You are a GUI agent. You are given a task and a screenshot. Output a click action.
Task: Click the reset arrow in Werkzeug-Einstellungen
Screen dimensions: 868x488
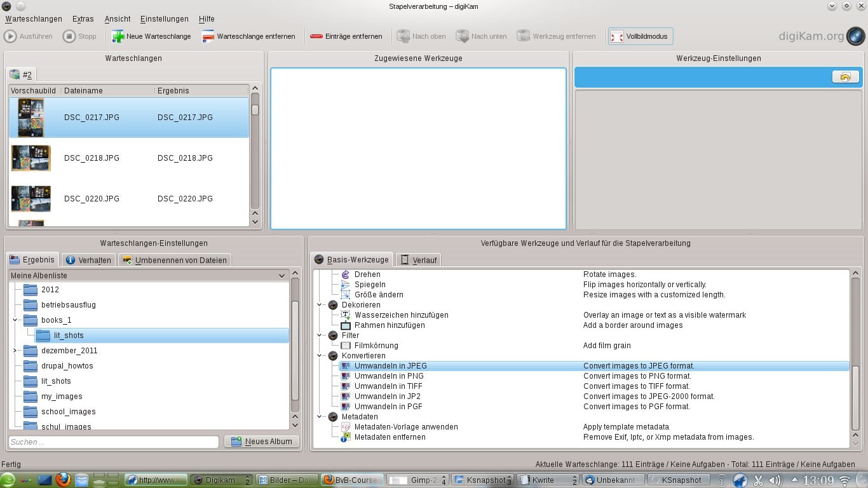(845, 77)
